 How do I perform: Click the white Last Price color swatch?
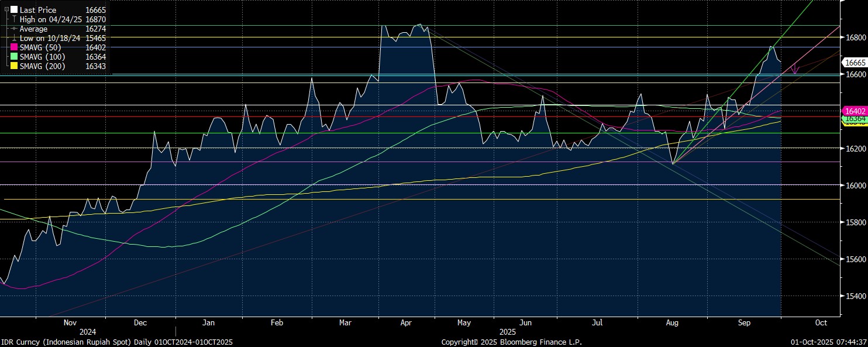pyautogui.click(x=14, y=10)
